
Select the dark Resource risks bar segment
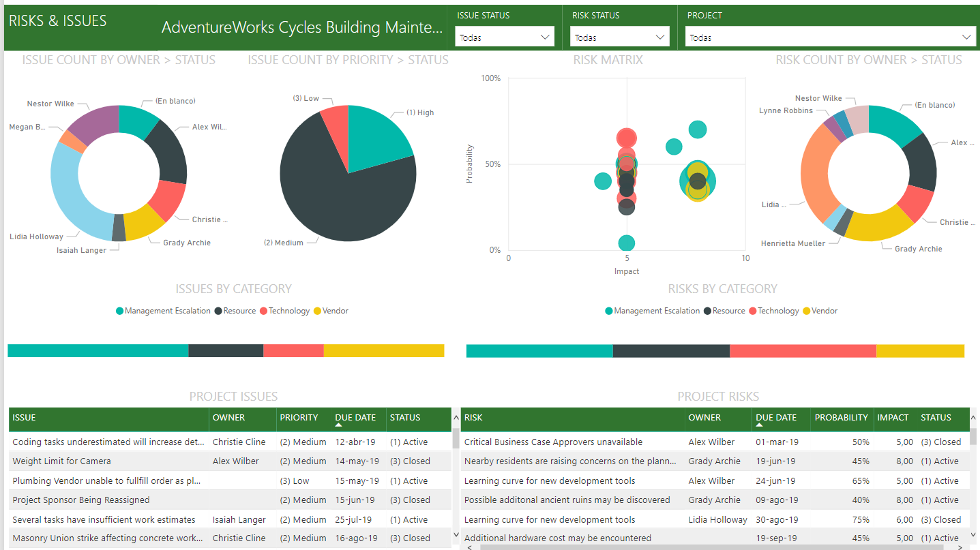[x=671, y=351]
